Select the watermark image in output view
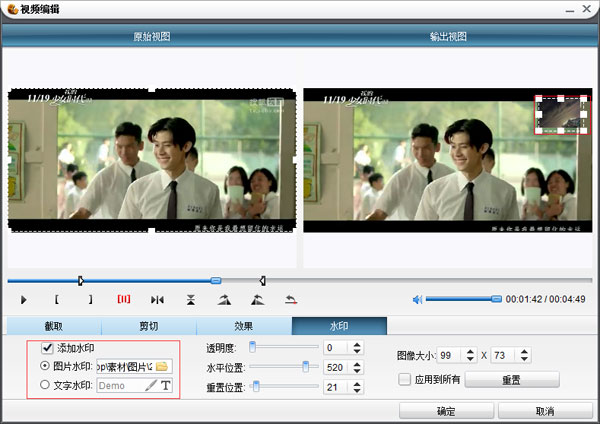 [561, 114]
